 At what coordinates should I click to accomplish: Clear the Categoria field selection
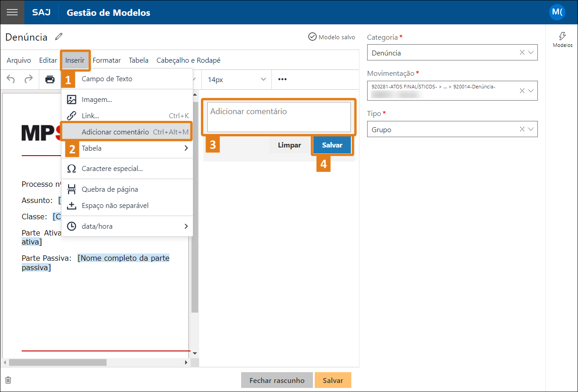pos(522,52)
